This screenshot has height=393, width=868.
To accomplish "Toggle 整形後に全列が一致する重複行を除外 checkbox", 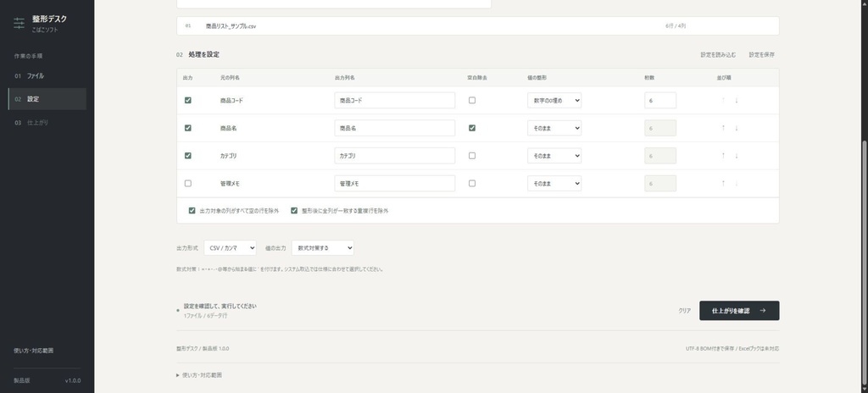I will pos(294,211).
